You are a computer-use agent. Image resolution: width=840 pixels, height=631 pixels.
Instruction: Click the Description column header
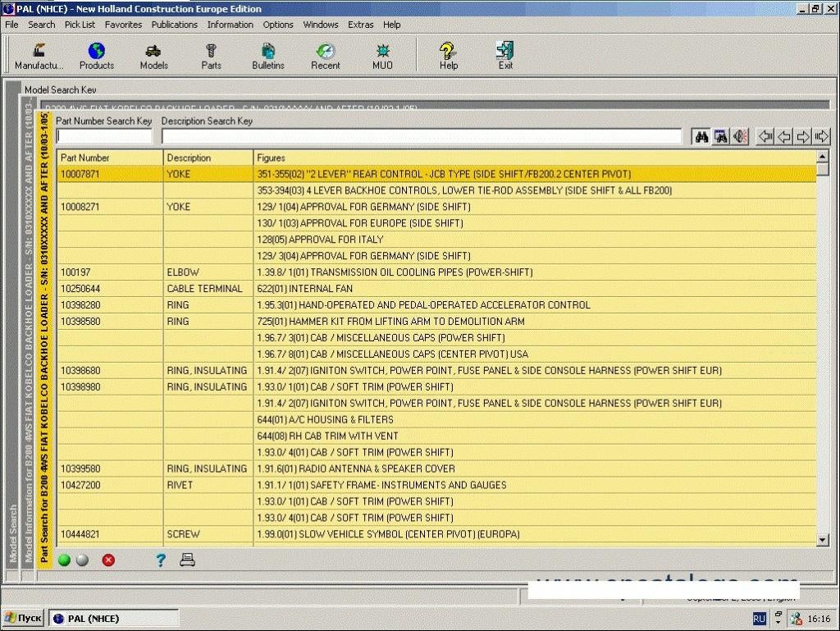click(208, 158)
